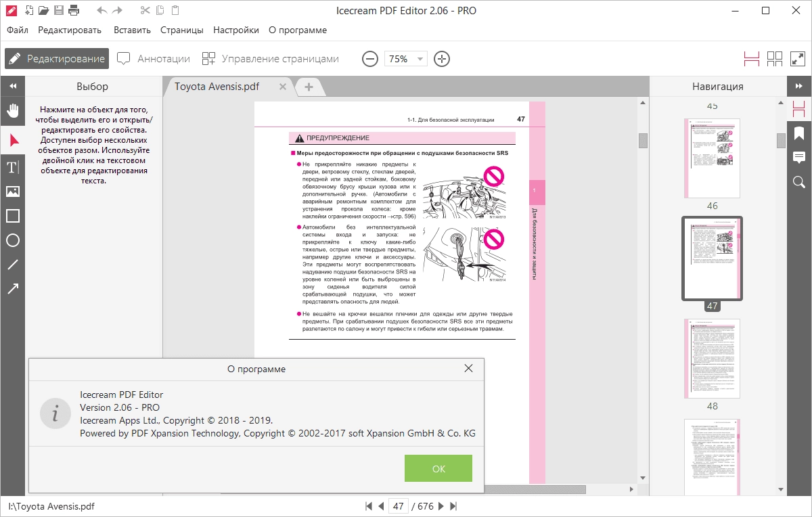Collapse the left Выбор panel
812x517 pixels.
click(x=13, y=86)
